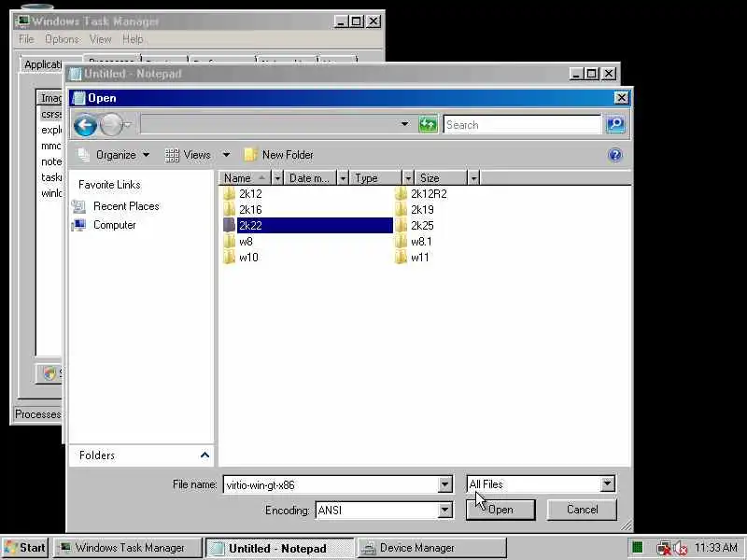Open Task Manager Help menu

(133, 39)
